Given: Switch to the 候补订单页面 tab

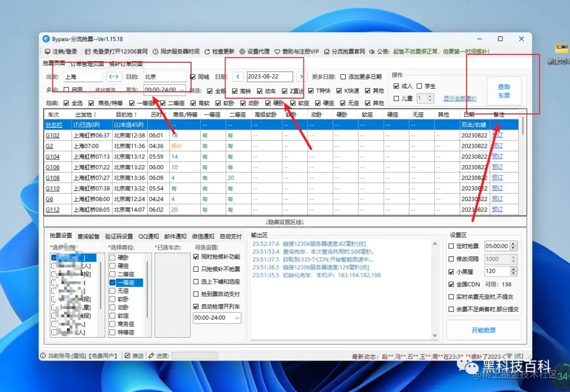Looking at the screenshot, I should tap(126, 64).
